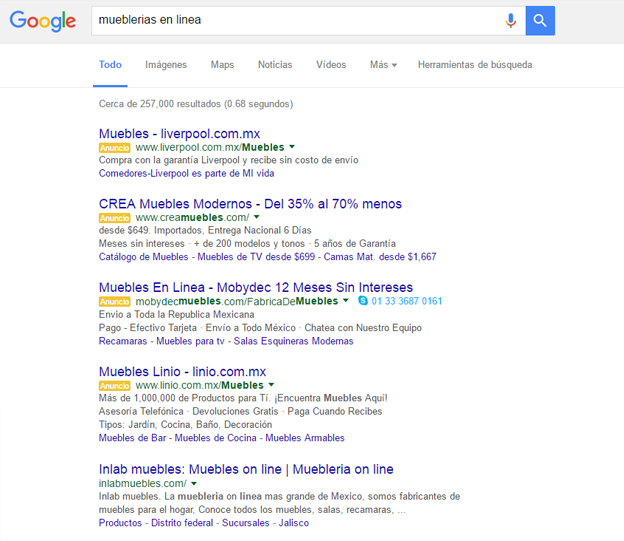
Task: Click 'Salas Esquineras Modernas' sitelink
Action: click(x=293, y=341)
